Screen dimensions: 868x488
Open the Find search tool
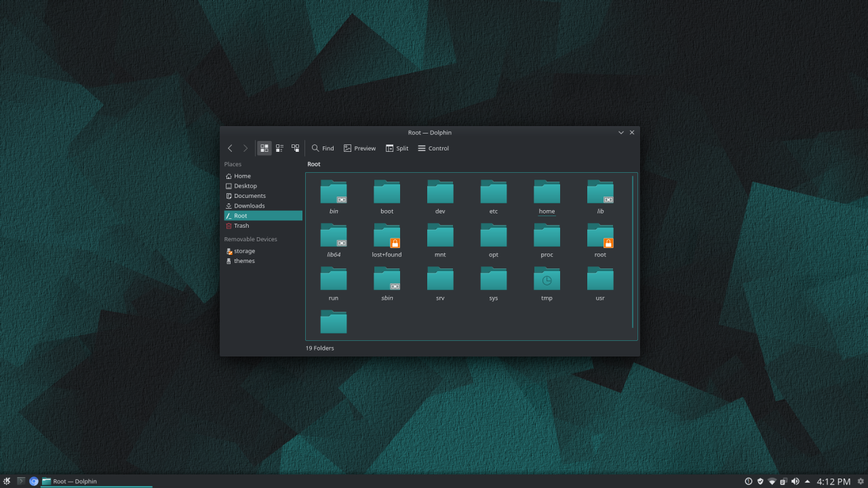tap(323, 148)
